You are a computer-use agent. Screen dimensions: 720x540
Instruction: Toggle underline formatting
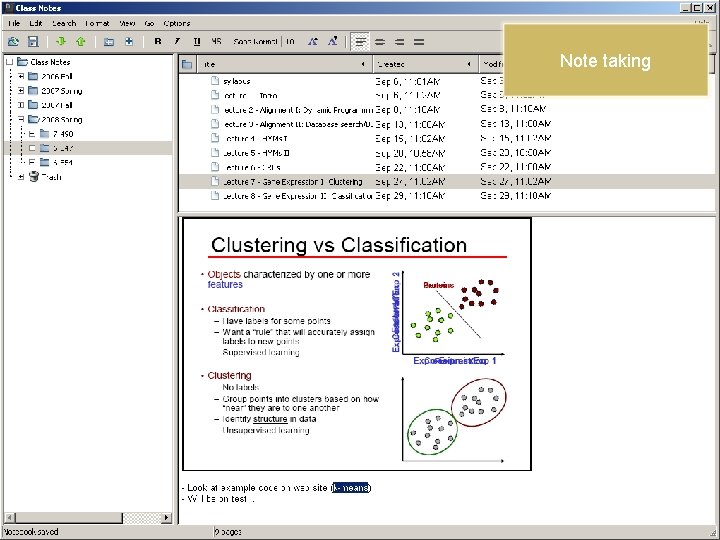tap(197, 41)
